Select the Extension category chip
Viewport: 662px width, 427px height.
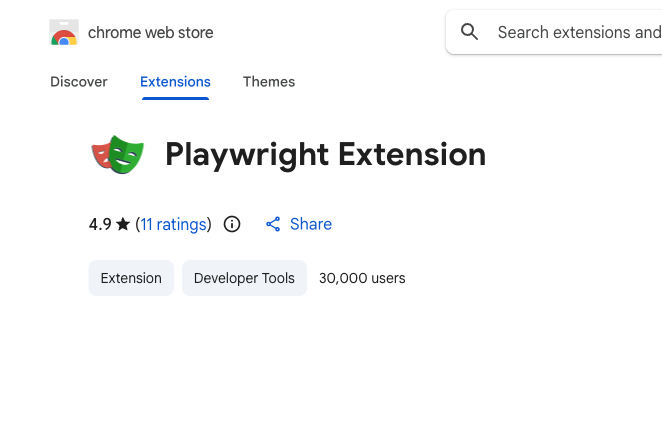[131, 278]
